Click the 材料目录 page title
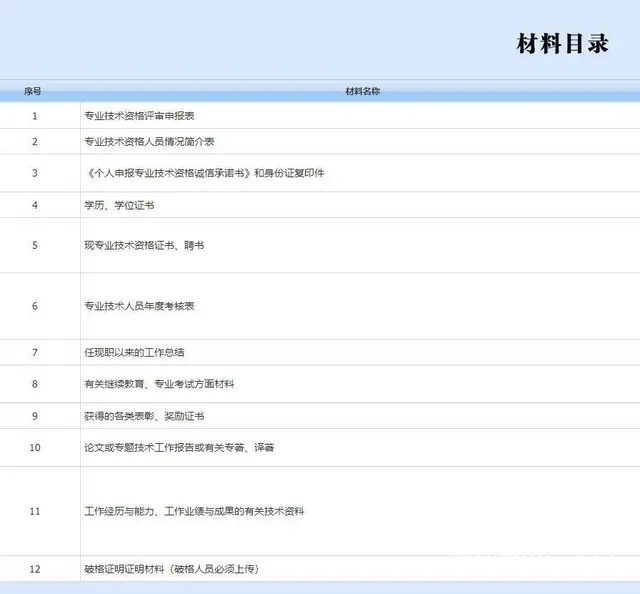 [562, 44]
